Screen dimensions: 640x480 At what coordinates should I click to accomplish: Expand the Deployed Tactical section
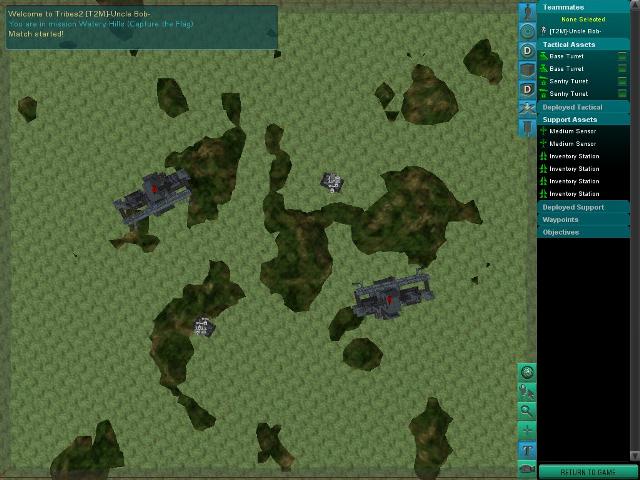tap(583, 107)
